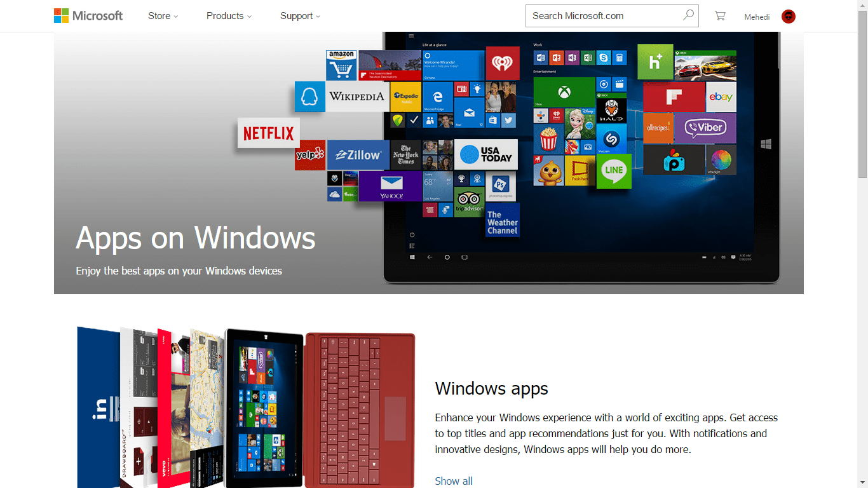Click the Mehedi account name
This screenshot has width=868, height=488.
pos(757,17)
